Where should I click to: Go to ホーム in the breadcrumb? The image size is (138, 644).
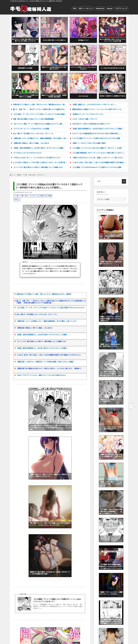(x=13, y=175)
